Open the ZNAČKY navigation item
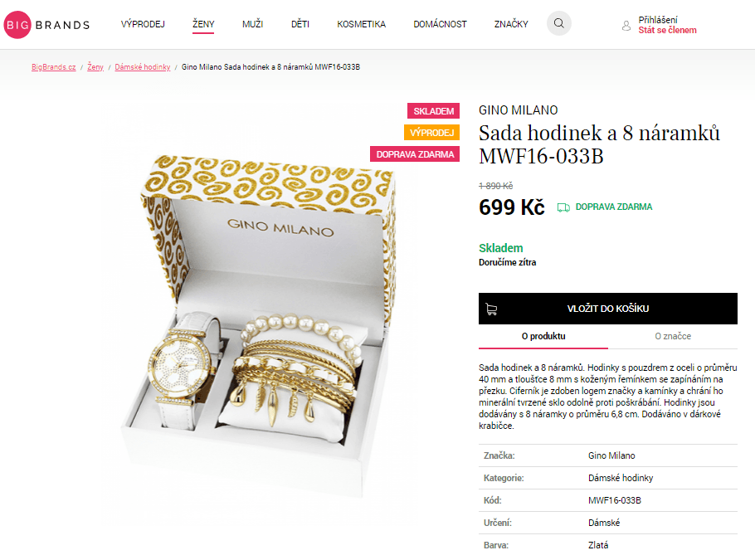The image size is (755, 560). tap(511, 24)
